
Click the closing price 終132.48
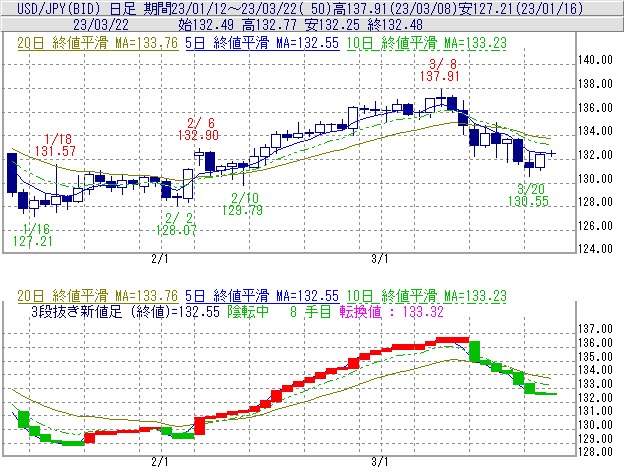coord(395,25)
